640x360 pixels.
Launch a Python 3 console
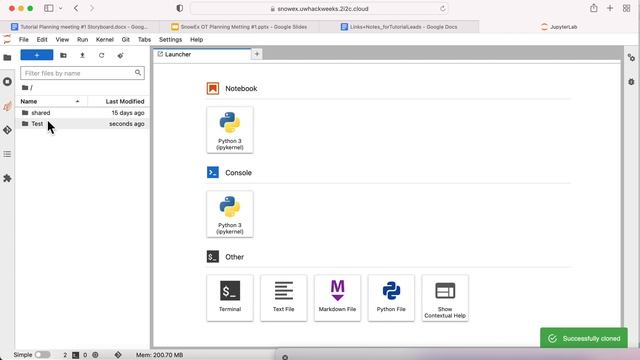tap(230, 214)
